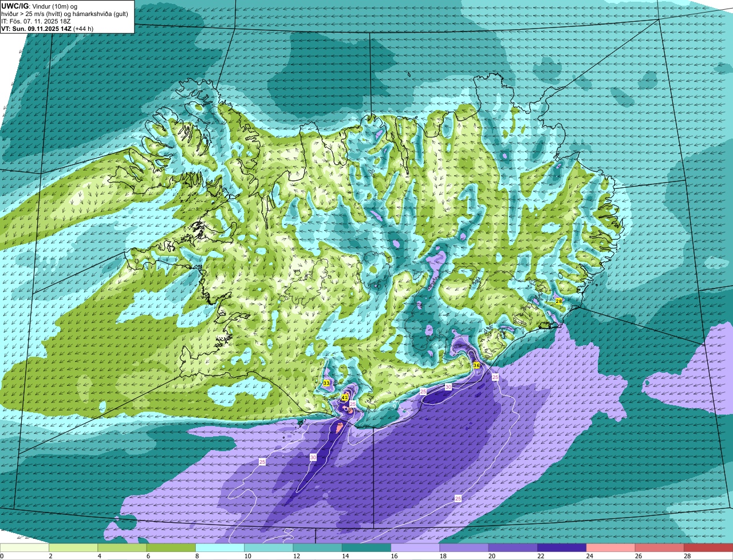Viewport: 733px width, 560px height.
Task: Click the 20 tick label on the color scale
Action: pos(491,556)
